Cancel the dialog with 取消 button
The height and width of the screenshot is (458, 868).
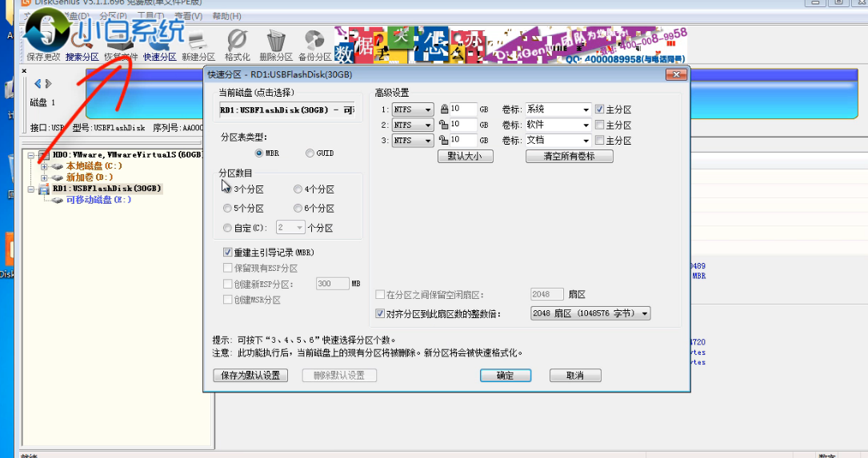[575, 376]
